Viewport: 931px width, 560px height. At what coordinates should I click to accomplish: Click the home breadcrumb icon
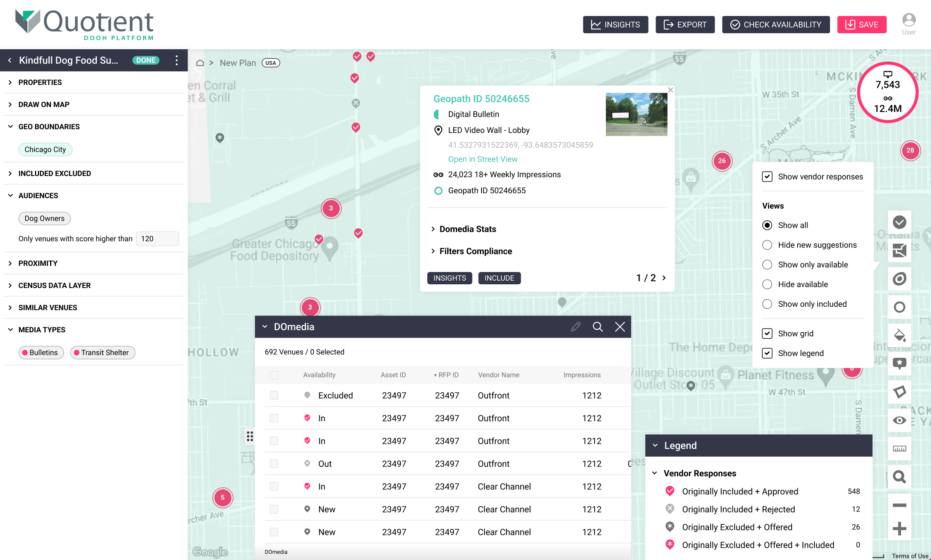click(x=200, y=63)
